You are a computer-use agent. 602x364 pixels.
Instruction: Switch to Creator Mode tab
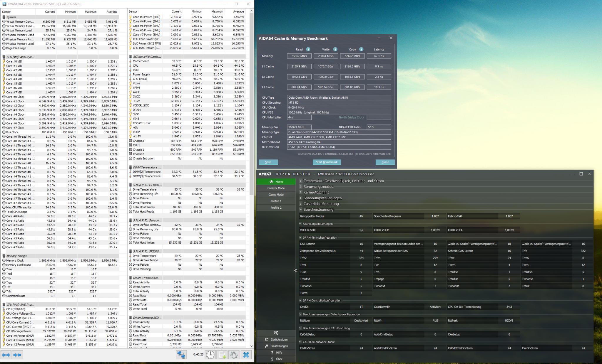(x=276, y=188)
